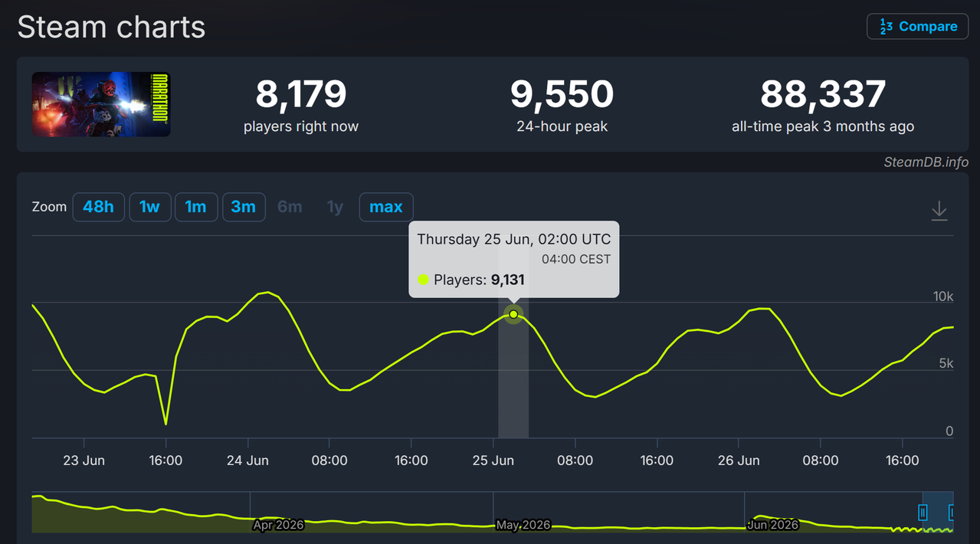Image resolution: width=980 pixels, height=544 pixels.
Task: Set zoom to 6m
Action: pyautogui.click(x=290, y=207)
